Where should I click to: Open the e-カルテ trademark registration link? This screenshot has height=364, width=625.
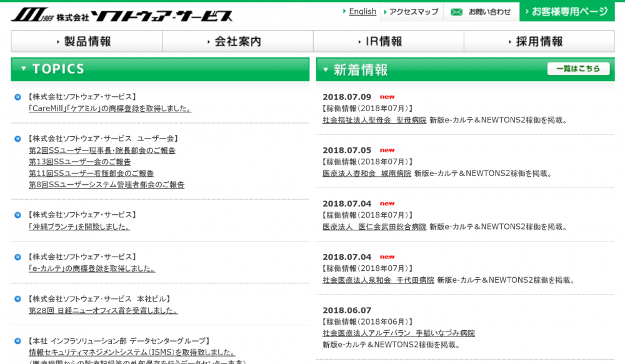92,269
